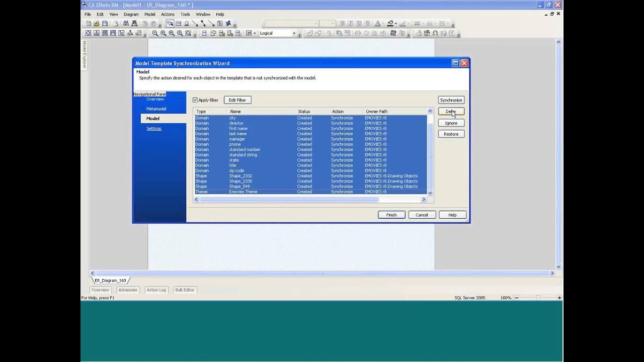Click the Restore button

(451, 134)
